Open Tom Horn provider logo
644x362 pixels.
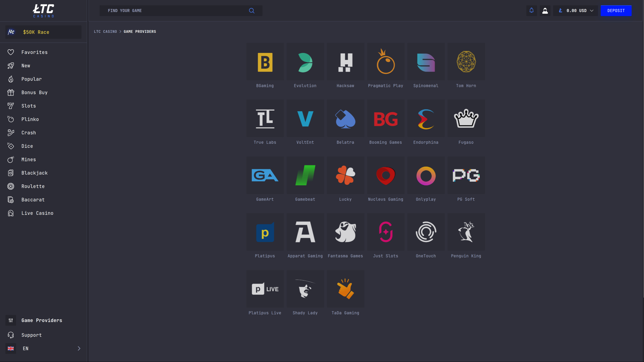point(466,62)
